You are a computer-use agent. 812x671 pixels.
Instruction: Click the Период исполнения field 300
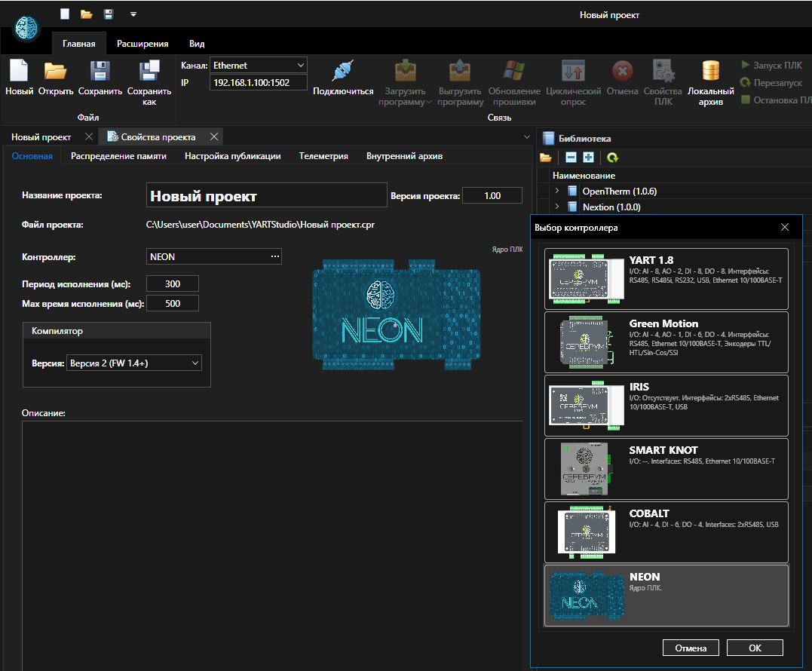coord(173,283)
